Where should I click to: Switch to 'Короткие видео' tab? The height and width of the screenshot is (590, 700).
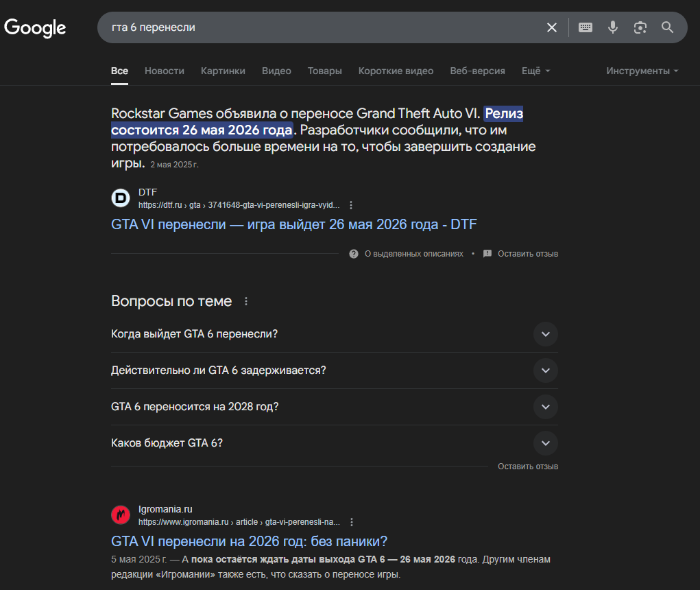point(396,71)
